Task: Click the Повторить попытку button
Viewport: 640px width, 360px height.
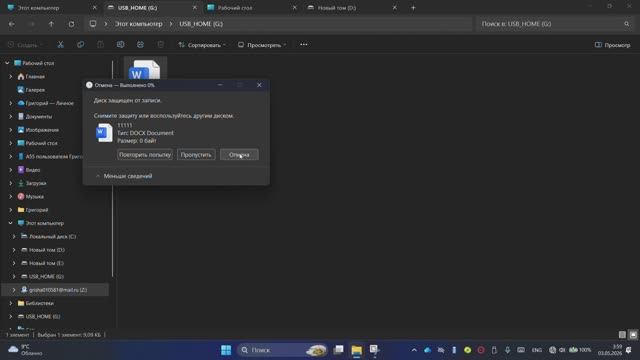Action: click(145, 155)
